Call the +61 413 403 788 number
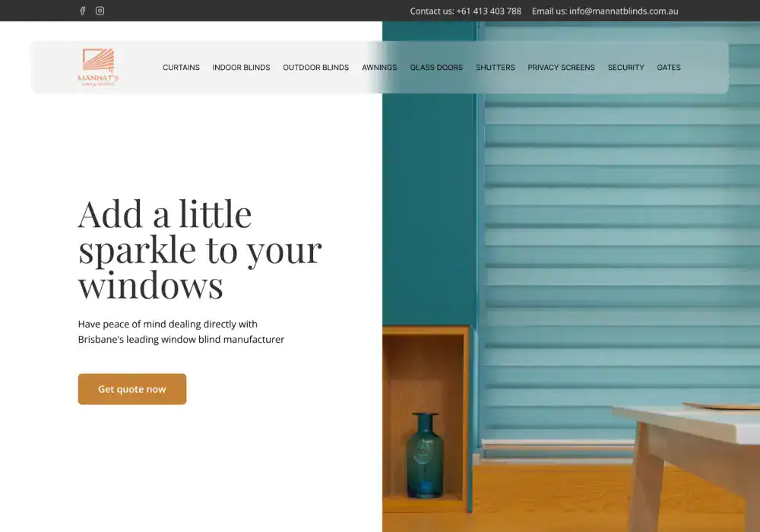 point(489,11)
